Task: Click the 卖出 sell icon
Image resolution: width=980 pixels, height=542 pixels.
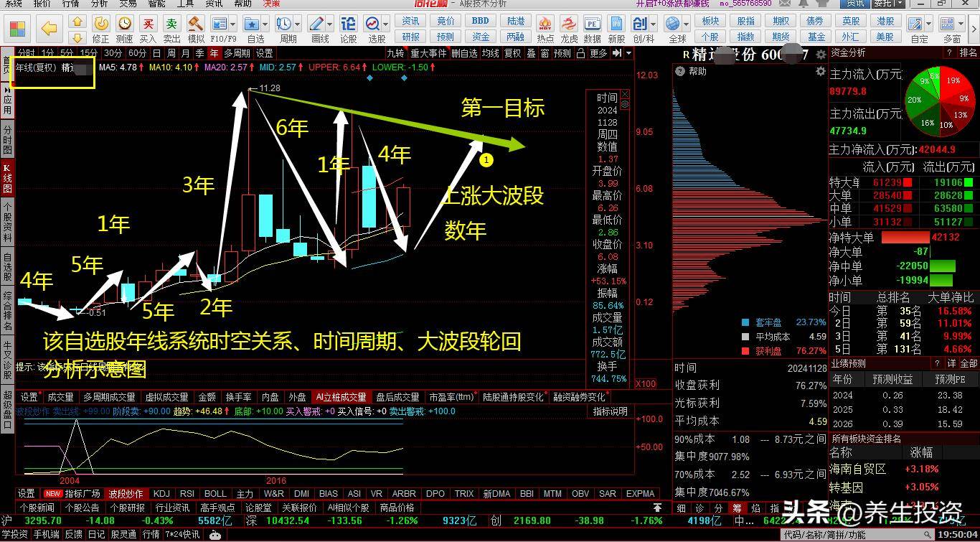Action: 171,24
